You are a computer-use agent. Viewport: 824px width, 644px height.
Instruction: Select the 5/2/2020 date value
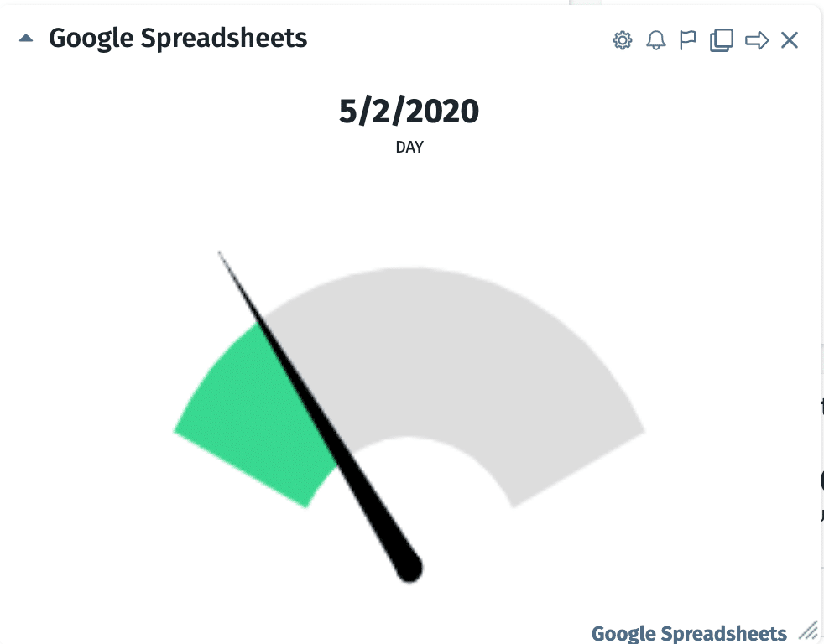pyautogui.click(x=409, y=112)
